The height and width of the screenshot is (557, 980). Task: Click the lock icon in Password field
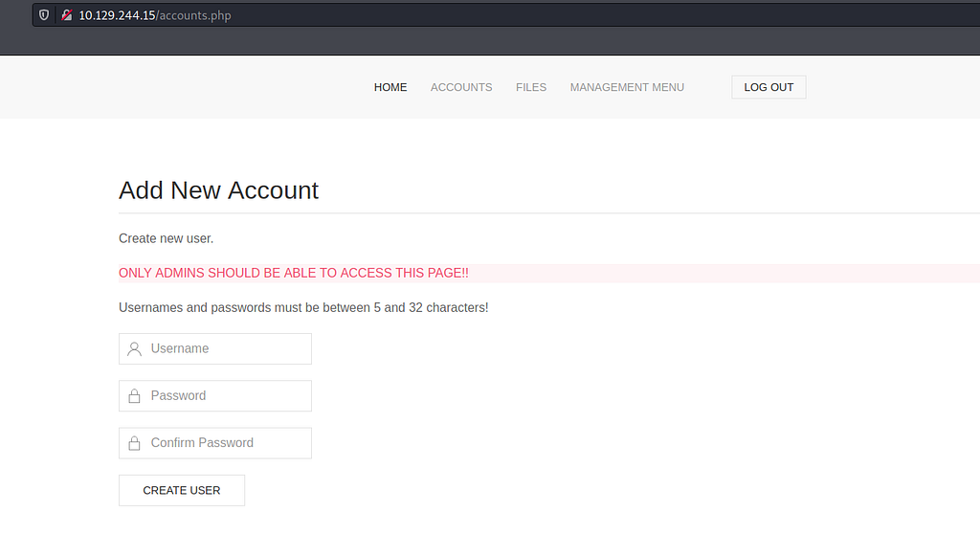[x=134, y=395]
